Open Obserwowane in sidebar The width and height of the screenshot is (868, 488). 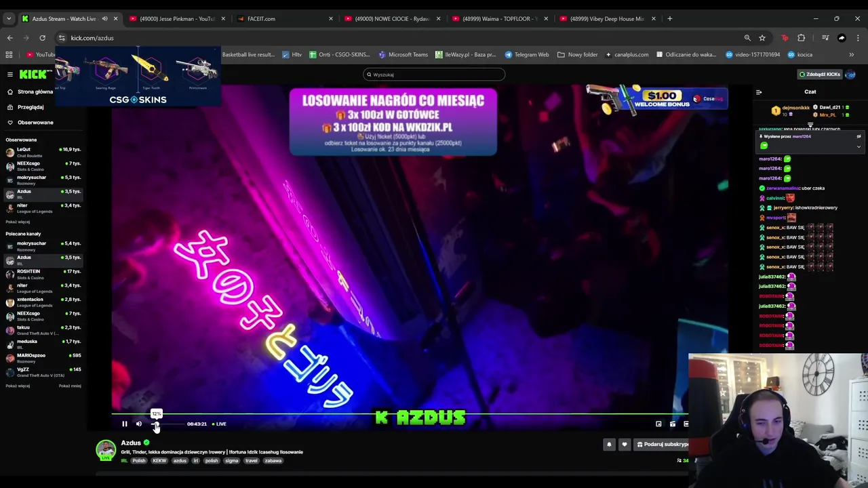[30, 123]
